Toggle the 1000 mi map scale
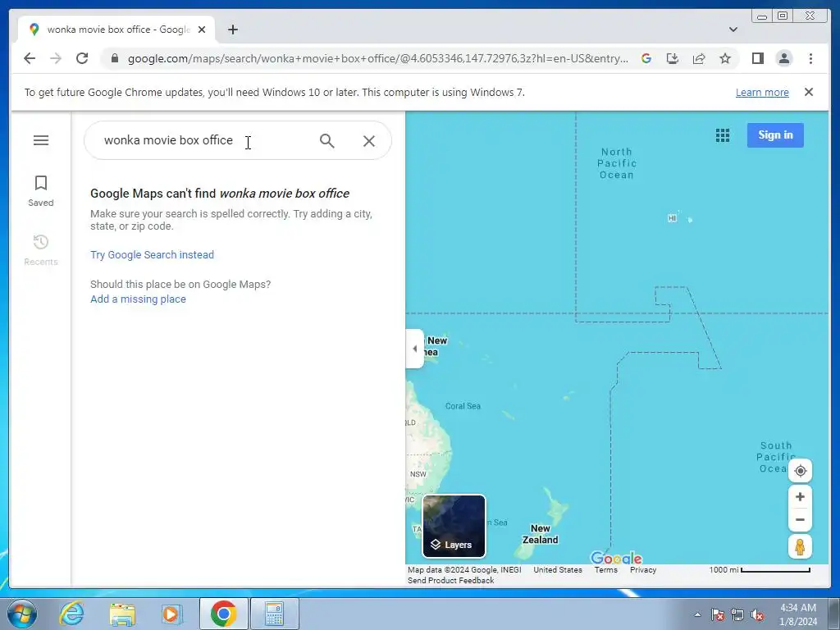Viewport: 840px width, 630px height. pos(760,570)
